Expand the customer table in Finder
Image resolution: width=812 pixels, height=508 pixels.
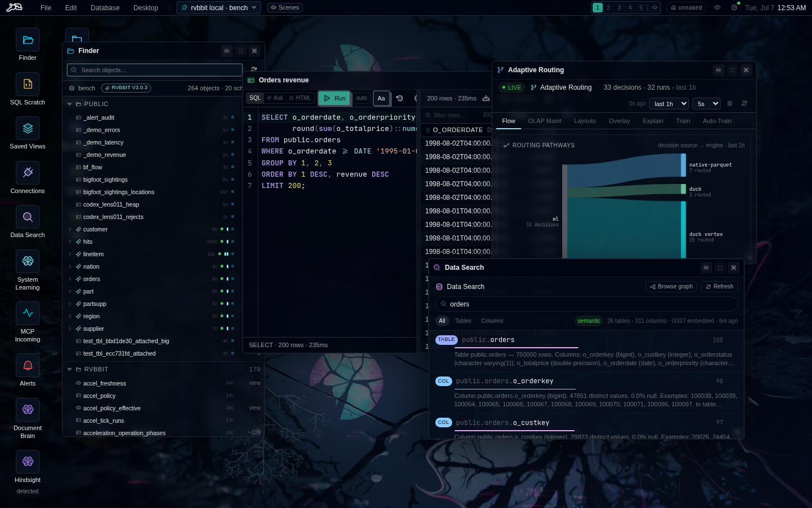point(70,230)
